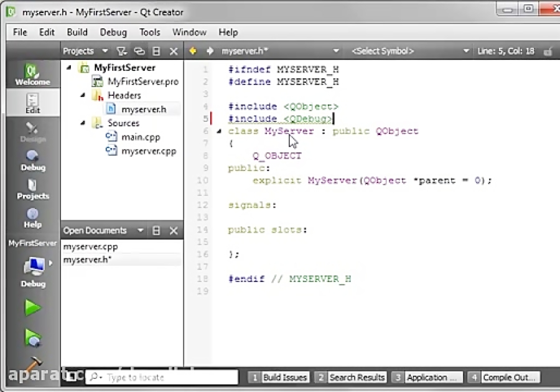Open the Debug menu
This screenshot has height=392, width=560.
[113, 32]
